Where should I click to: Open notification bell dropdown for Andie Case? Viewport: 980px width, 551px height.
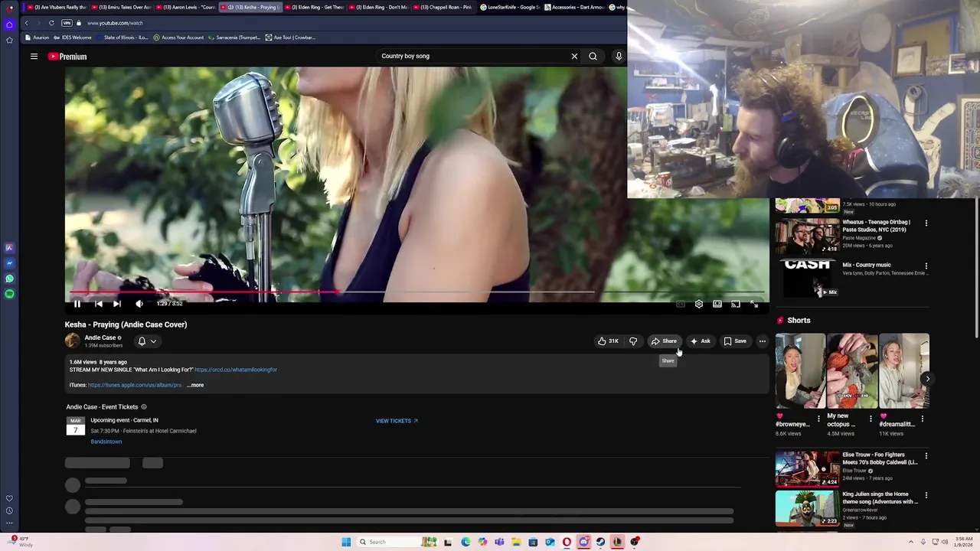[x=147, y=341]
